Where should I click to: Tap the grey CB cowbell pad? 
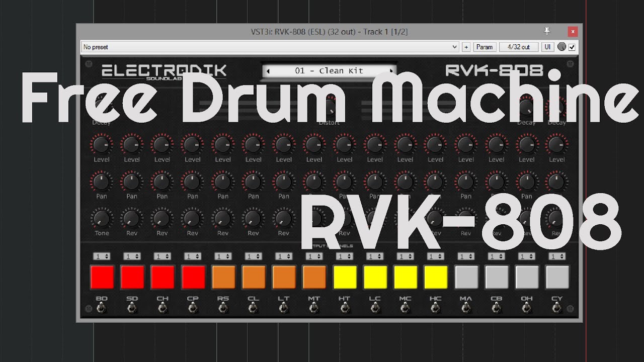click(497, 277)
